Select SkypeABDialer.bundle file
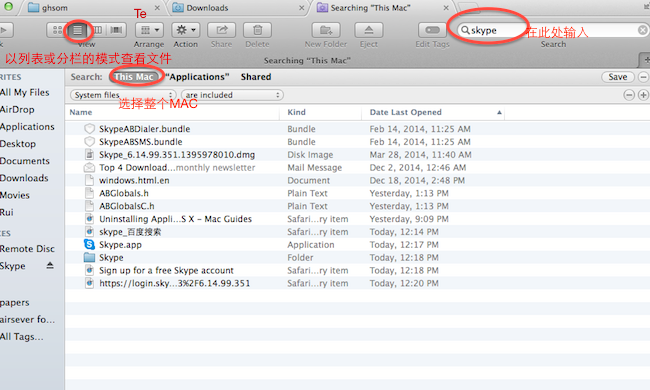 coord(144,129)
